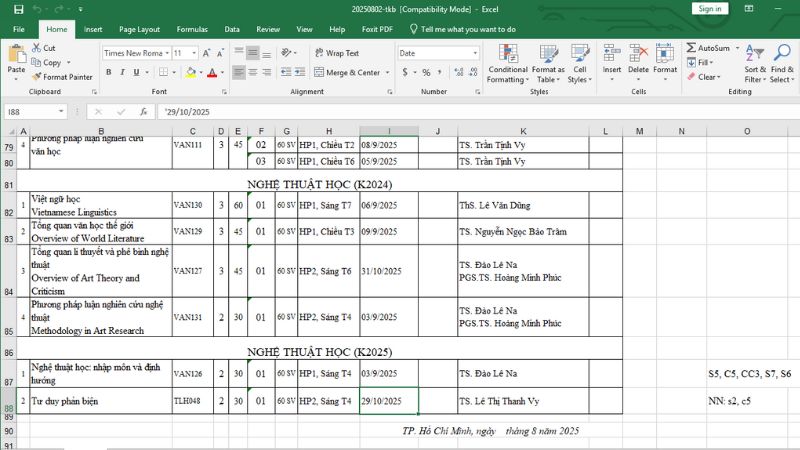Select cell containing 31/10/2025
Screen dimensions: 800x450
pos(389,272)
